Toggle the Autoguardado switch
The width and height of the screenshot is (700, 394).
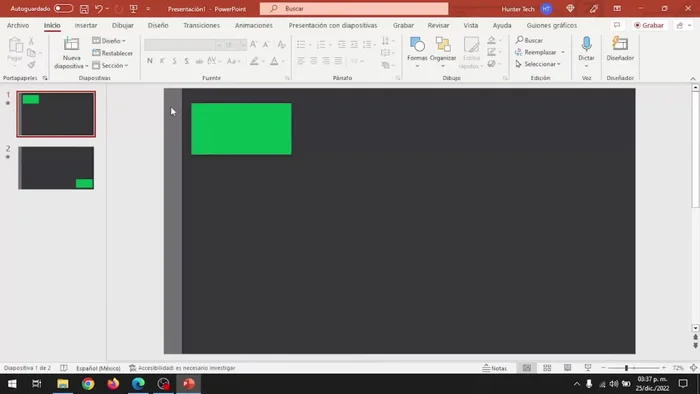63,8
